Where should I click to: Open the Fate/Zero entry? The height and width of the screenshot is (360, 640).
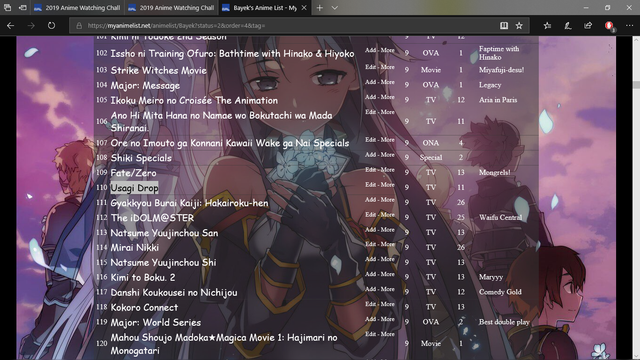(x=133, y=173)
